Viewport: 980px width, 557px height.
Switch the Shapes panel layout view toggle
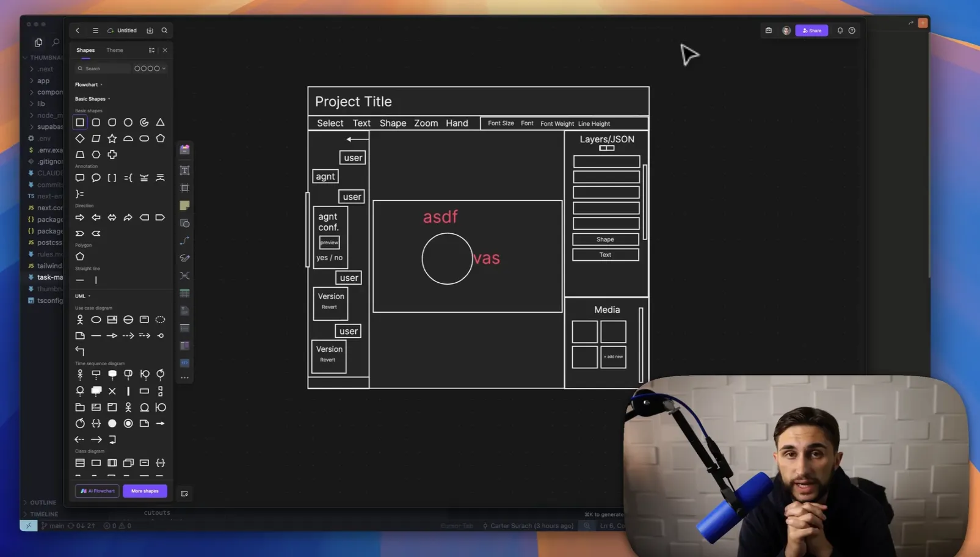151,50
